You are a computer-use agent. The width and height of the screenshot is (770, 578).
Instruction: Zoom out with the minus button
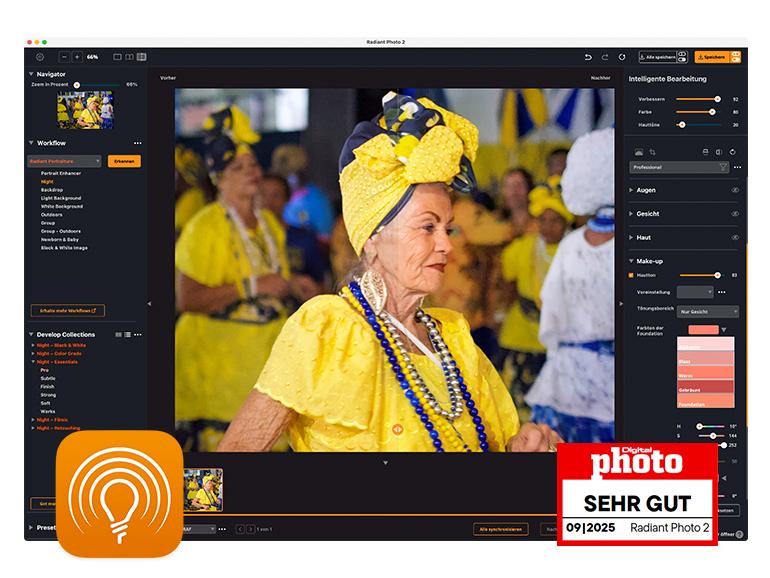pyautogui.click(x=64, y=57)
